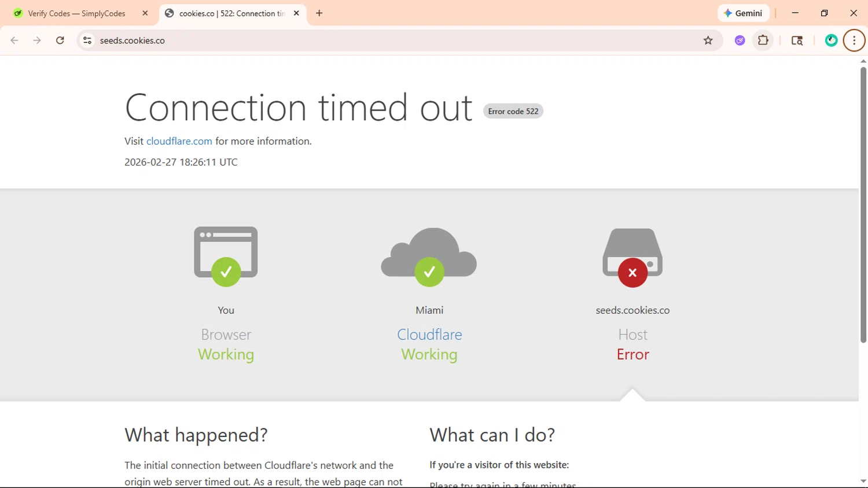Reload the current page
Screen dimensions: 868x488
(x=60, y=41)
